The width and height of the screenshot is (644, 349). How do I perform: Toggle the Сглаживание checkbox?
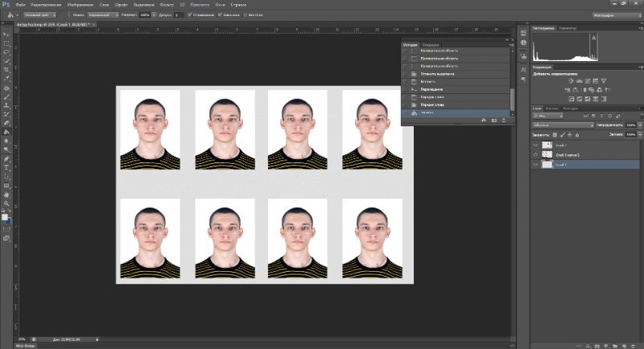(x=190, y=14)
